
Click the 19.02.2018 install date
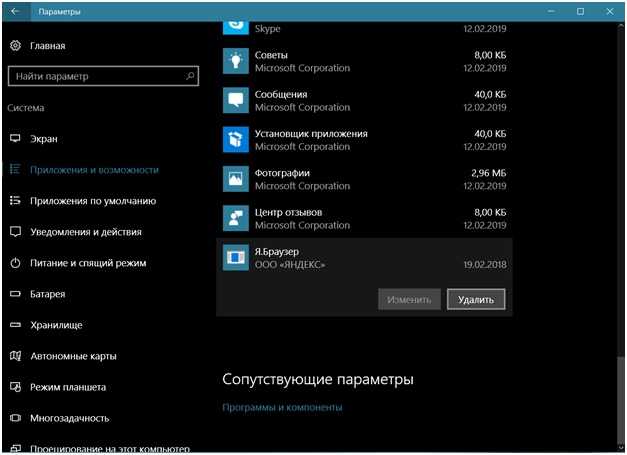click(x=485, y=265)
